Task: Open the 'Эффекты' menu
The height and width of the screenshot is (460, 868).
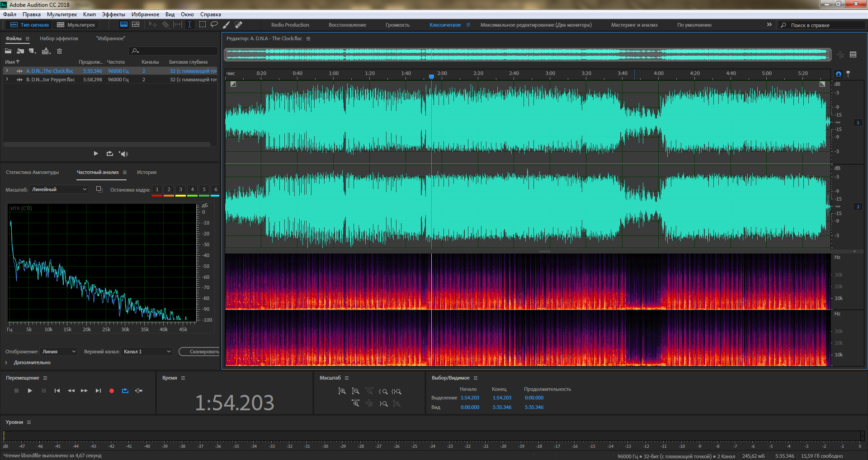Action: click(x=113, y=14)
